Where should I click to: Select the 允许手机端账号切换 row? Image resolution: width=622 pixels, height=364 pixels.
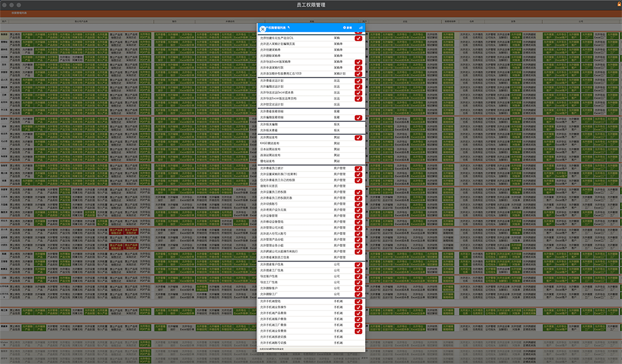point(311,343)
